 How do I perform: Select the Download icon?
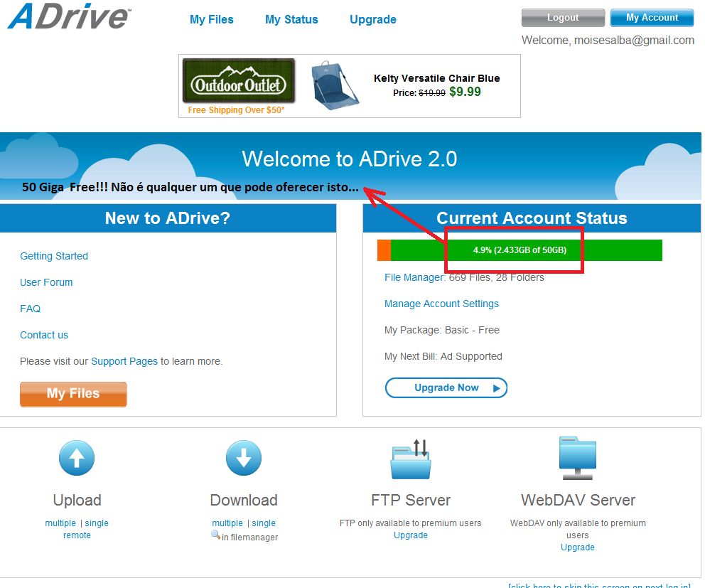click(x=243, y=458)
